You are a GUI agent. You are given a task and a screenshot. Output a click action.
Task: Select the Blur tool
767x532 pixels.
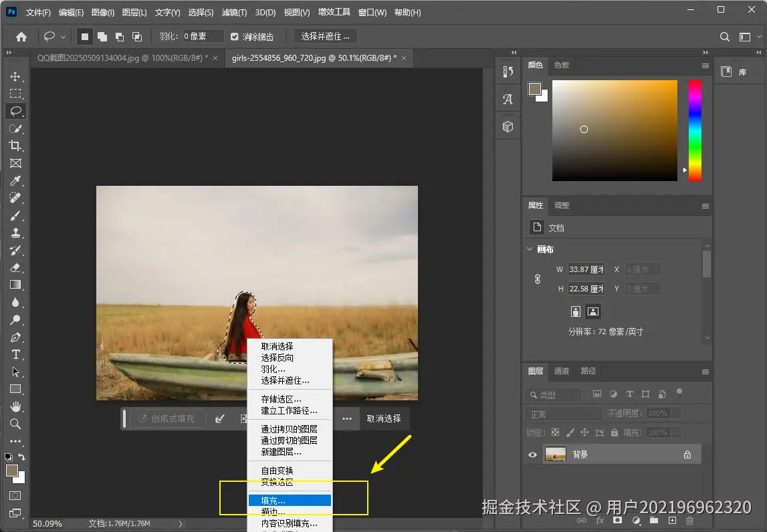(15, 302)
